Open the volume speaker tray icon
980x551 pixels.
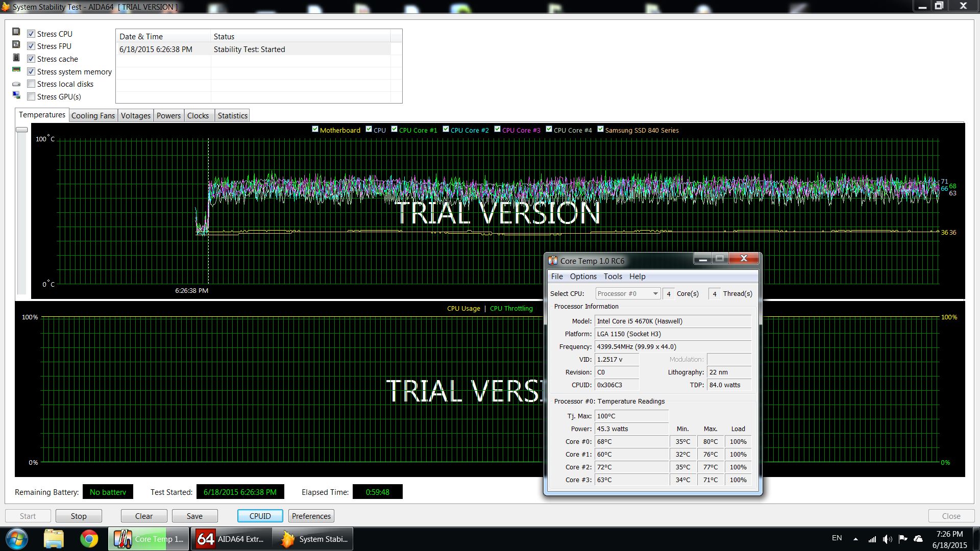pos(888,539)
